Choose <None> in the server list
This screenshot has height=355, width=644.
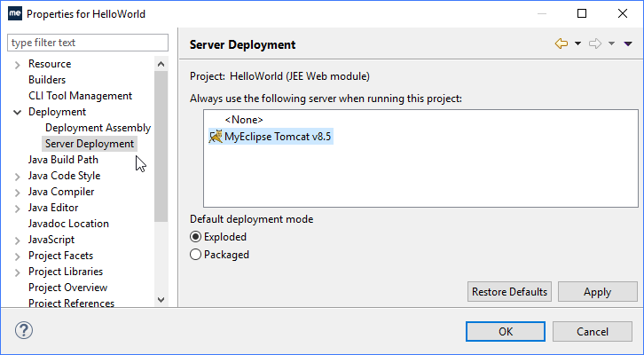click(244, 120)
